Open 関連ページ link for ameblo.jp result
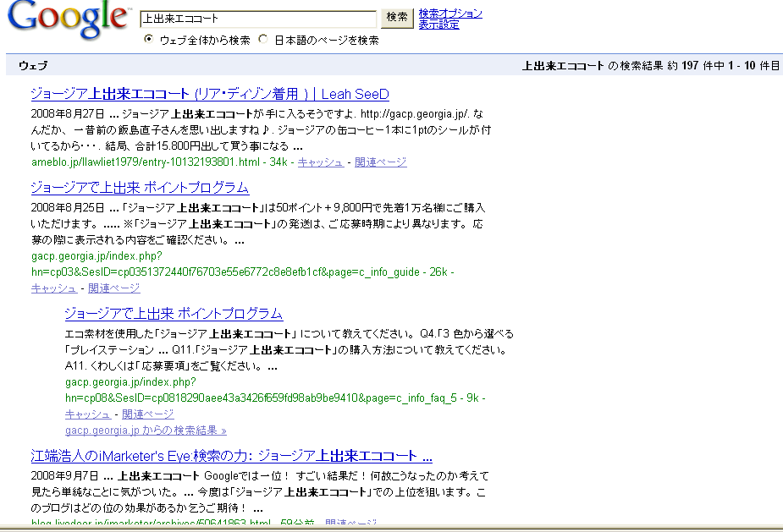783x532 pixels. pos(381,162)
